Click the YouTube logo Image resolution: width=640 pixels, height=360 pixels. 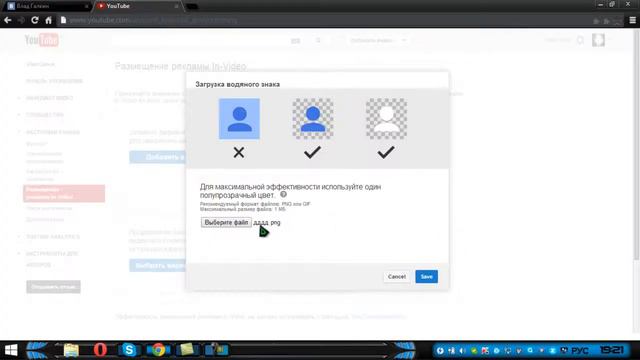[42, 40]
